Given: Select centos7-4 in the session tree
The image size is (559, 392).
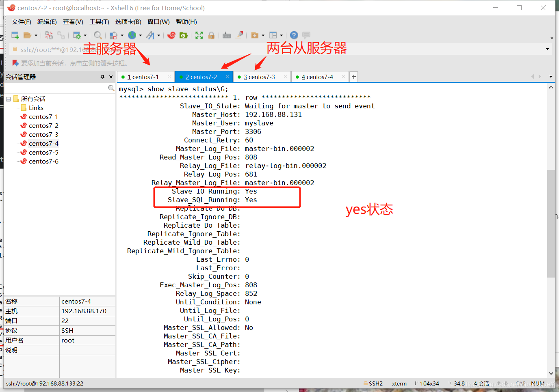Looking at the screenshot, I should pos(43,144).
